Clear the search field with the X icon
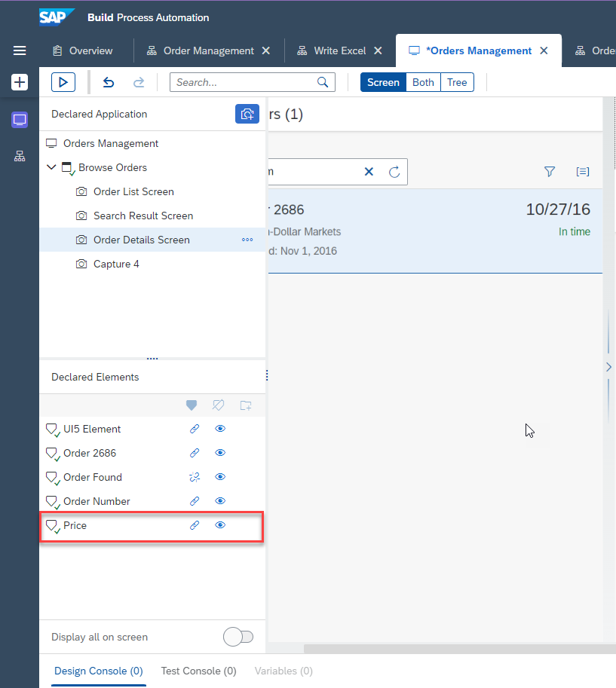This screenshot has width=616, height=688. click(x=369, y=172)
